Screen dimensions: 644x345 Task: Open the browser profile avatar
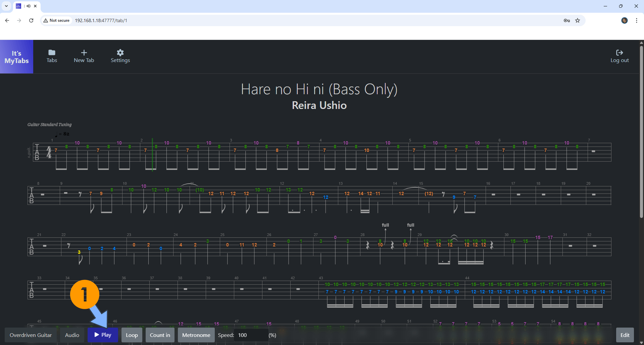click(x=625, y=20)
